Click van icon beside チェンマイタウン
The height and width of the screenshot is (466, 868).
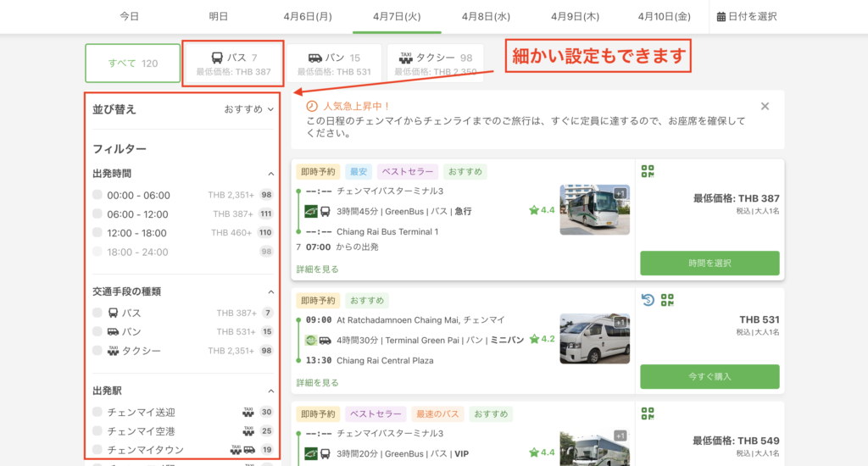tap(250, 449)
